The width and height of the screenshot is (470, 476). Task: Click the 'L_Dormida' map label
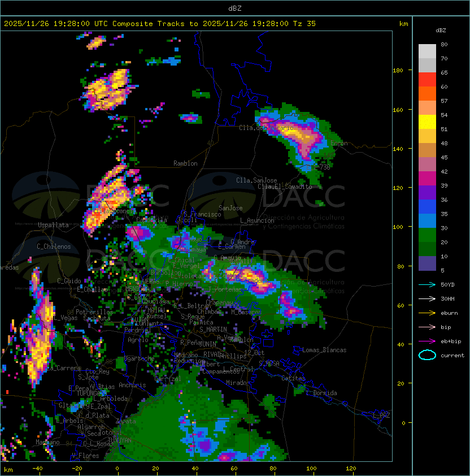pyautogui.click(x=321, y=393)
